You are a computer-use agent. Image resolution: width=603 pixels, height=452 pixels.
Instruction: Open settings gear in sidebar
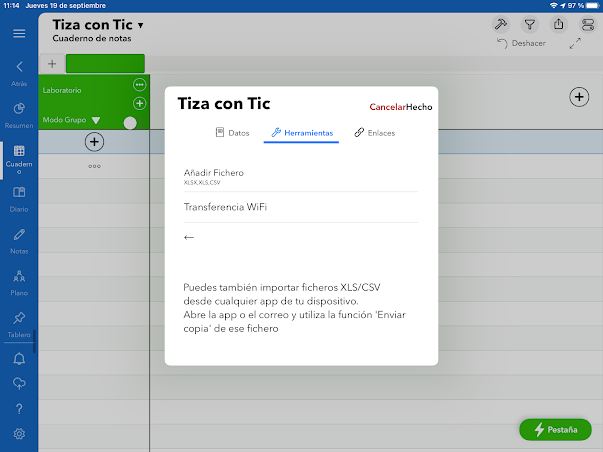[19, 434]
